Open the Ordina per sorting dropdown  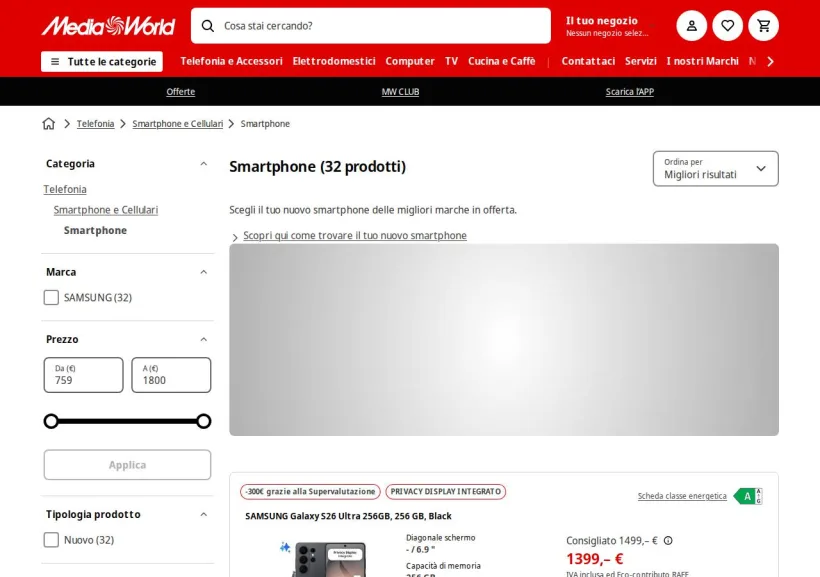click(715, 168)
